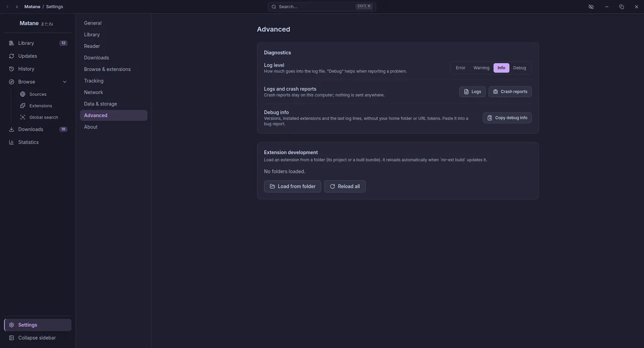Collapse sidebar via its label
The image size is (644, 348).
pyautogui.click(x=37, y=338)
